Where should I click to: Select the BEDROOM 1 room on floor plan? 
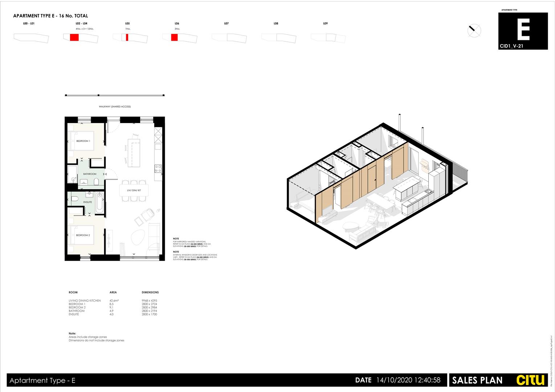click(83, 141)
